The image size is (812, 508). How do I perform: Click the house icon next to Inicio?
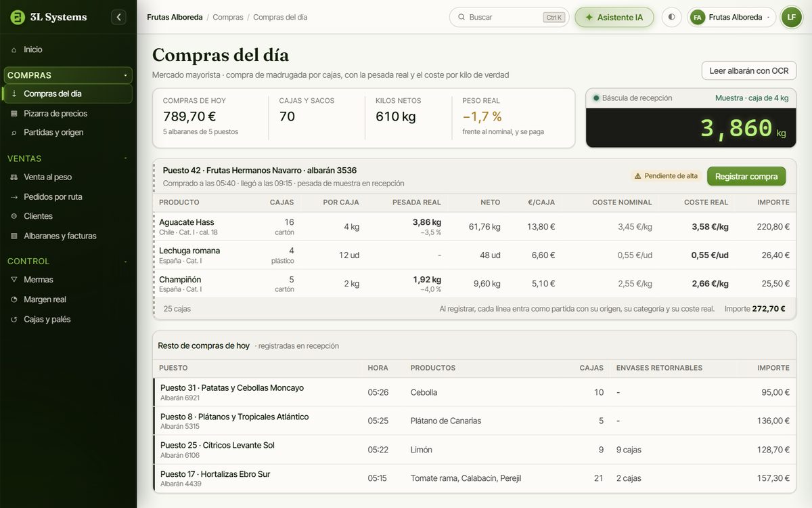[x=14, y=49]
